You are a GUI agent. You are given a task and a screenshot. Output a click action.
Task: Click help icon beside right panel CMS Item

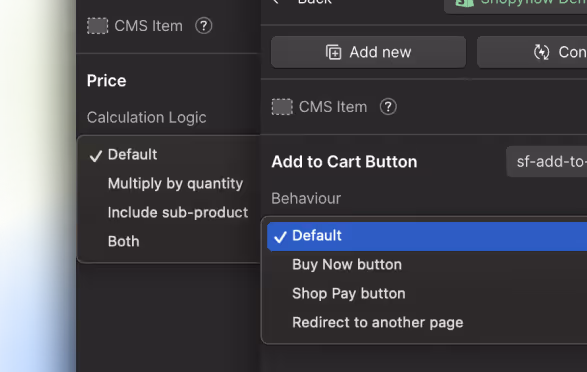(x=388, y=107)
